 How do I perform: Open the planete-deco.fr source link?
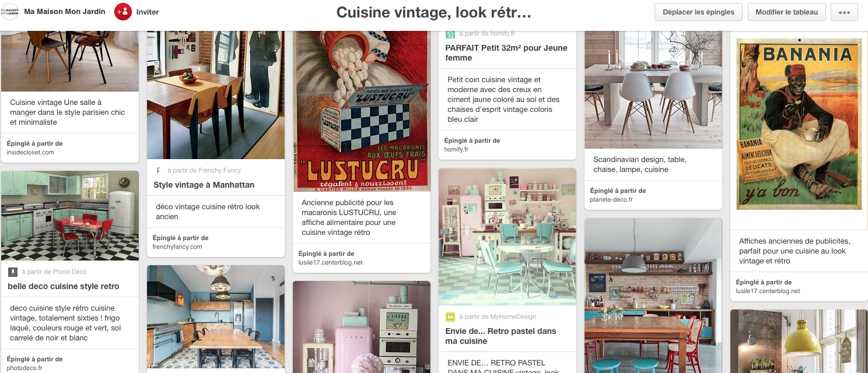point(611,200)
